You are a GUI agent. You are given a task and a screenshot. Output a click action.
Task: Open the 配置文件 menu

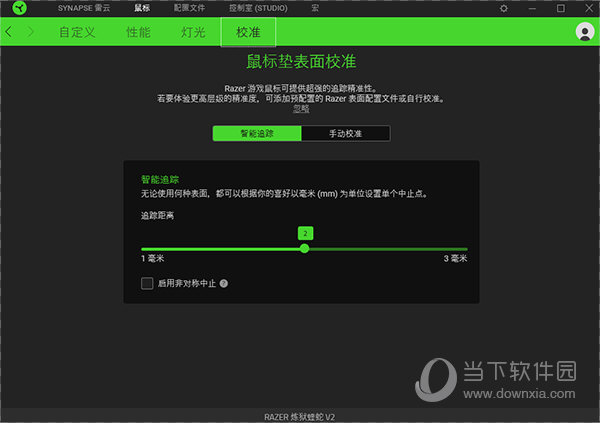pyautogui.click(x=189, y=8)
